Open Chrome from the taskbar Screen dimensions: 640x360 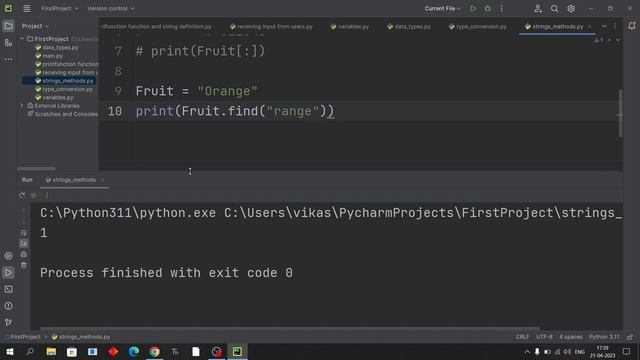pyautogui.click(x=154, y=351)
